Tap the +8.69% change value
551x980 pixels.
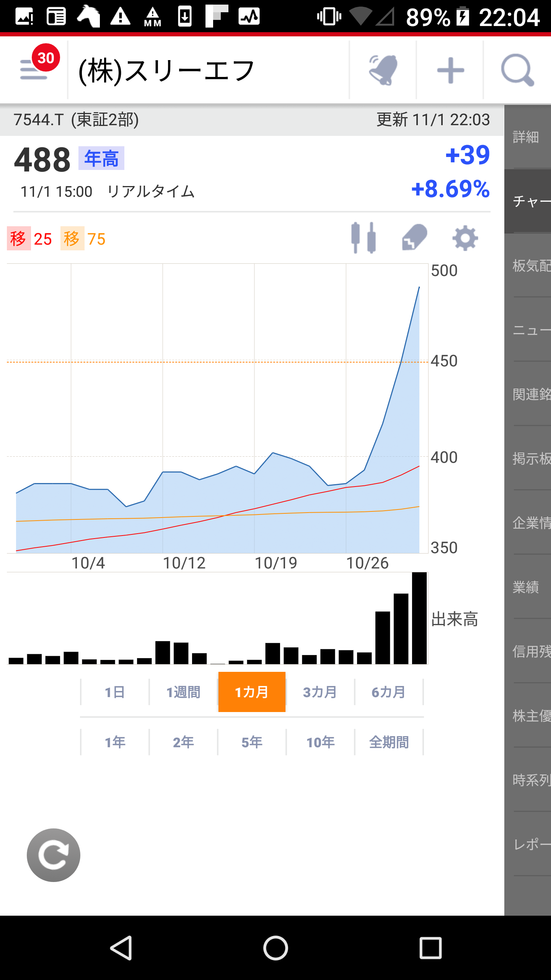pos(450,189)
